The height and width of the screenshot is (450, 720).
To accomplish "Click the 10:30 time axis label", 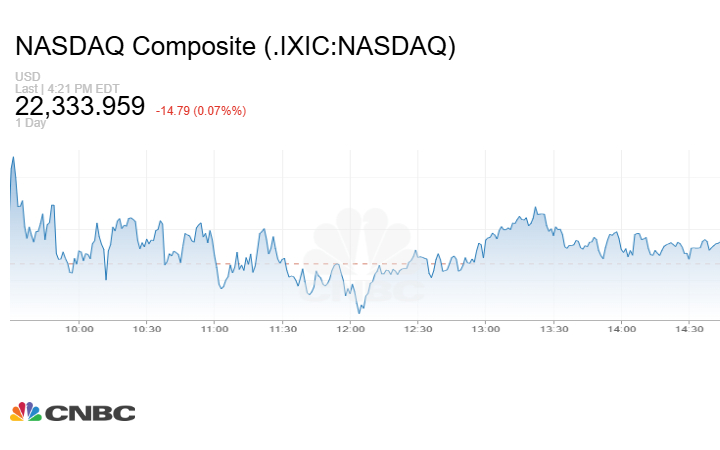I will (x=147, y=329).
